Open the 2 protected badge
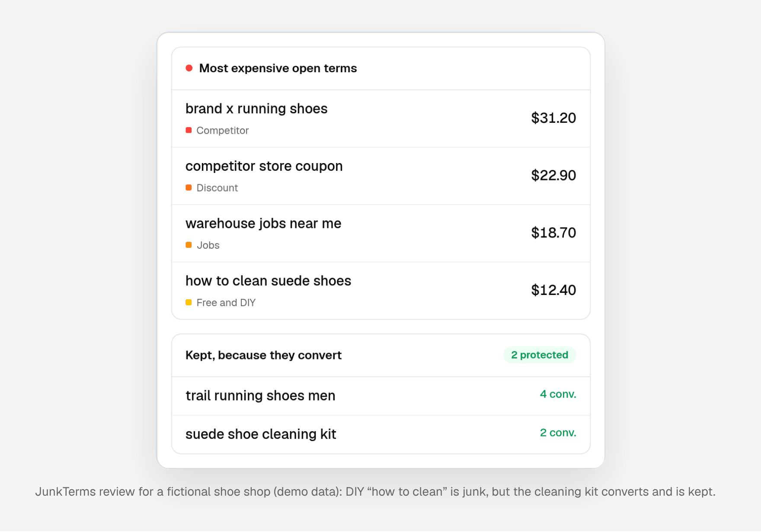 tap(540, 355)
